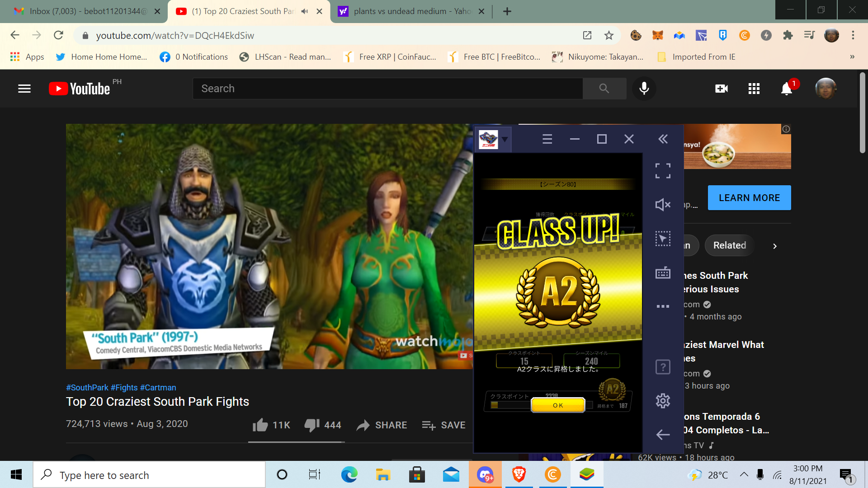Reload the current page
This screenshot has height=488, width=868.
(x=58, y=35)
